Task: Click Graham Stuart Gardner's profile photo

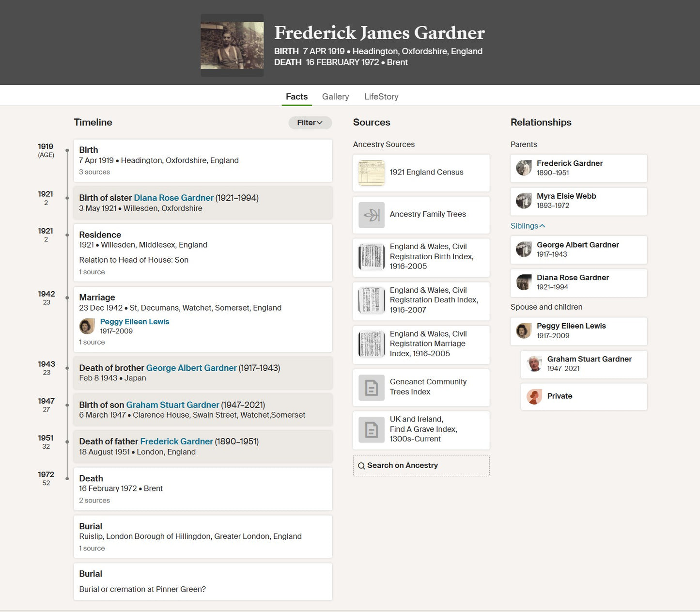Action: pos(534,364)
